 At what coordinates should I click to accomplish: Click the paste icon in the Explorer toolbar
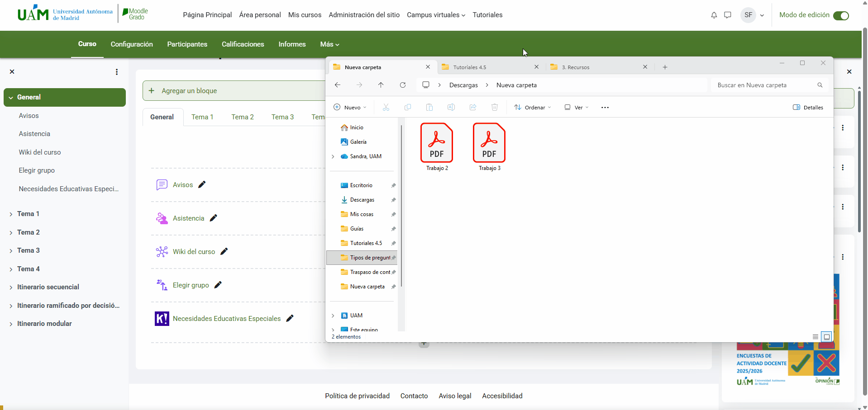click(x=429, y=107)
